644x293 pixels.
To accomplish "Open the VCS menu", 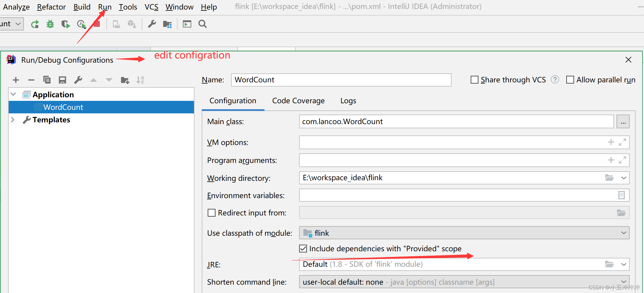I will (152, 7).
